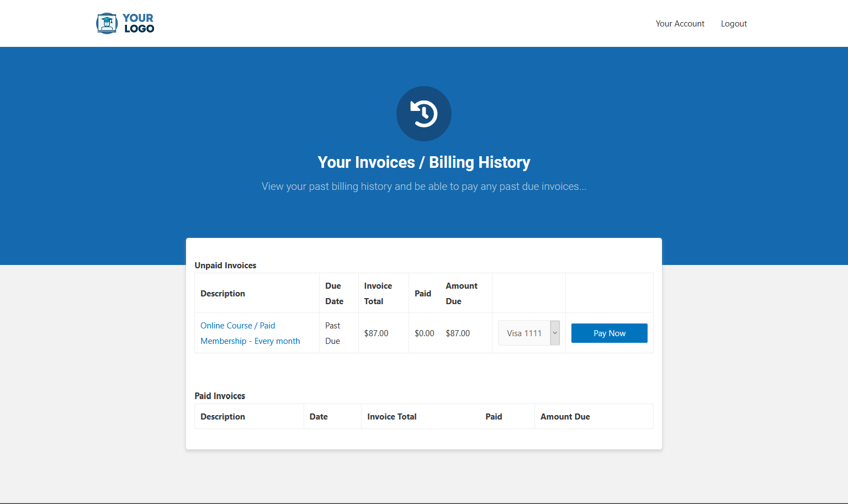This screenshot has height=504, width=848.
Task: Click the billing history clock icon
Action: [x=424, y=114]
